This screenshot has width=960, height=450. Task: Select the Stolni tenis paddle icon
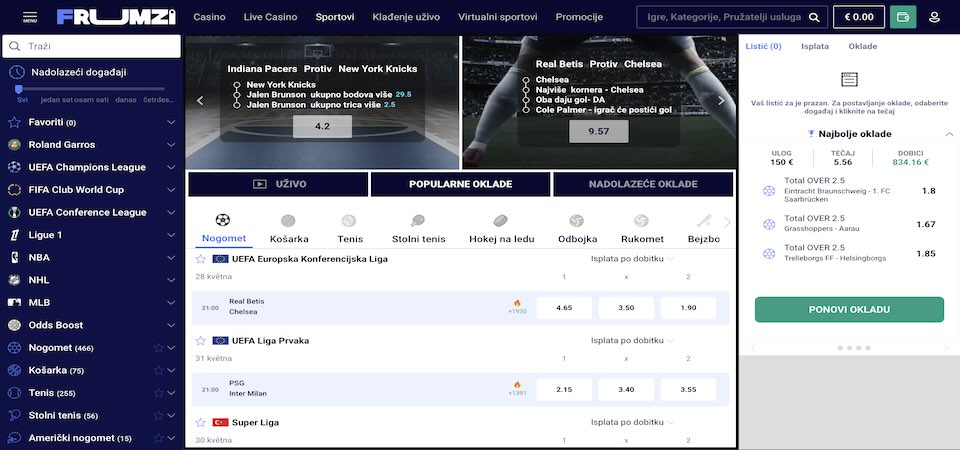[418, 220]
